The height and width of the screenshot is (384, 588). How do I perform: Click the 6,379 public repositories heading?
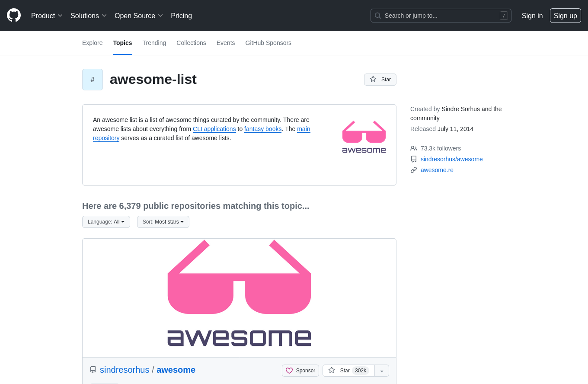point(196,206)
